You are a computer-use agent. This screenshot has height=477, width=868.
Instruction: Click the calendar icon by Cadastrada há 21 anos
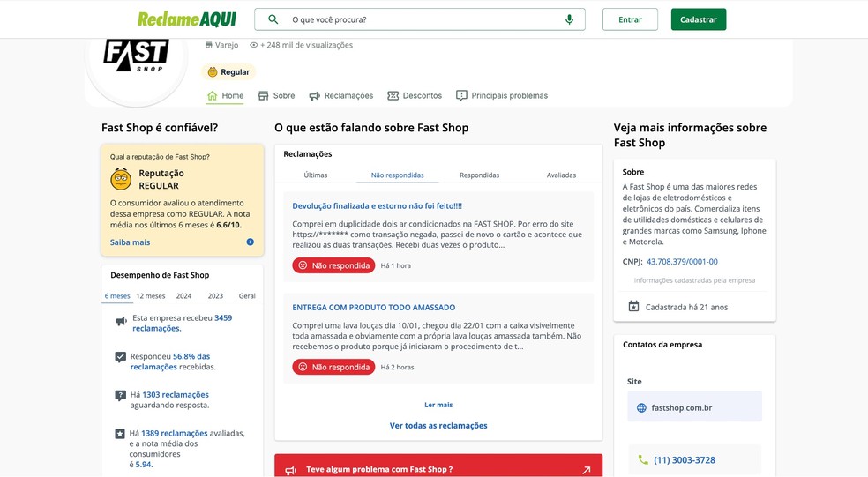point(633,306)
